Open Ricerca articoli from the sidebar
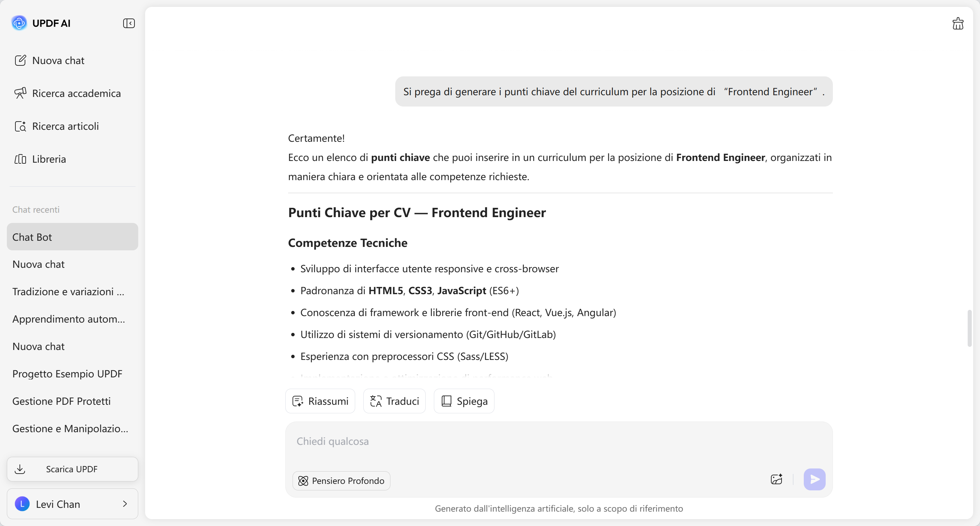 point(65,126)
